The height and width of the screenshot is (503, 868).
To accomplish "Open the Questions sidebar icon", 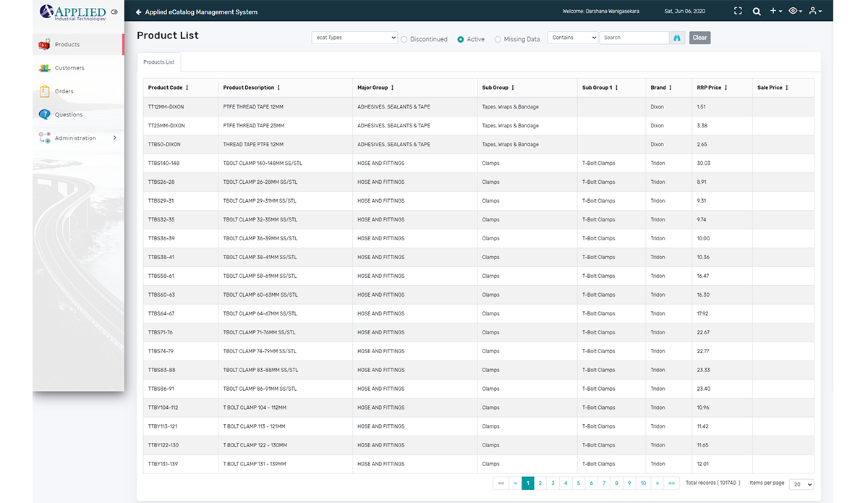I will [44, 114].
